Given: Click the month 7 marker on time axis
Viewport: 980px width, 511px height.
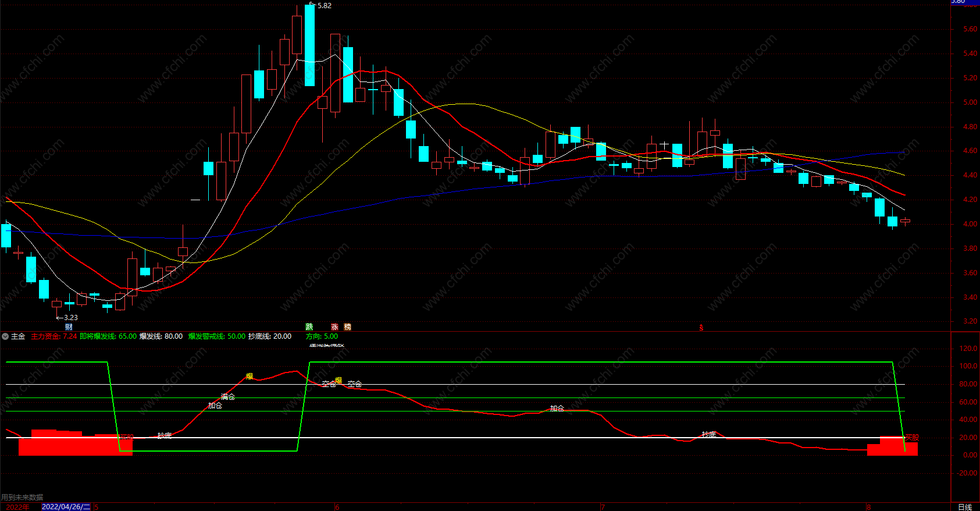Looking at the screenshot, I should pyautogui.click(x=603, y=507).
